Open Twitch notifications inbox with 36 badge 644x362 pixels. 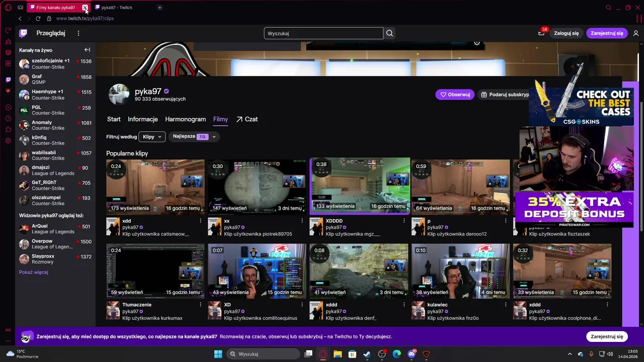coord(541,33)
